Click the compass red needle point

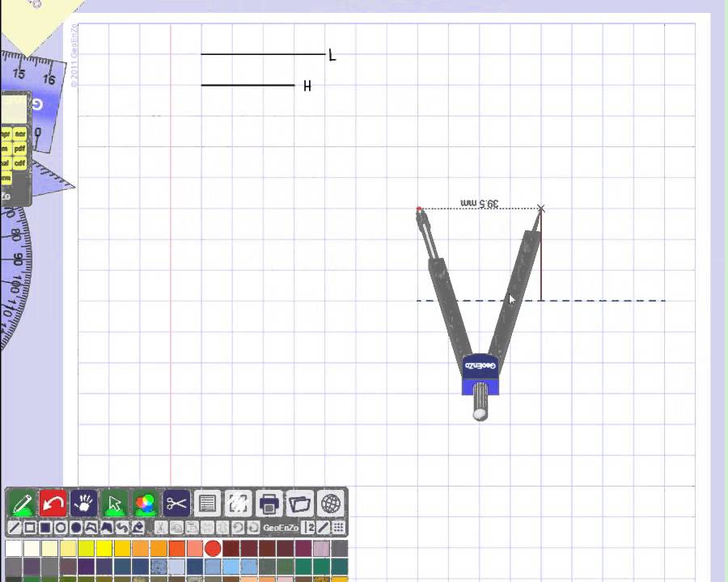click(419, 209)
